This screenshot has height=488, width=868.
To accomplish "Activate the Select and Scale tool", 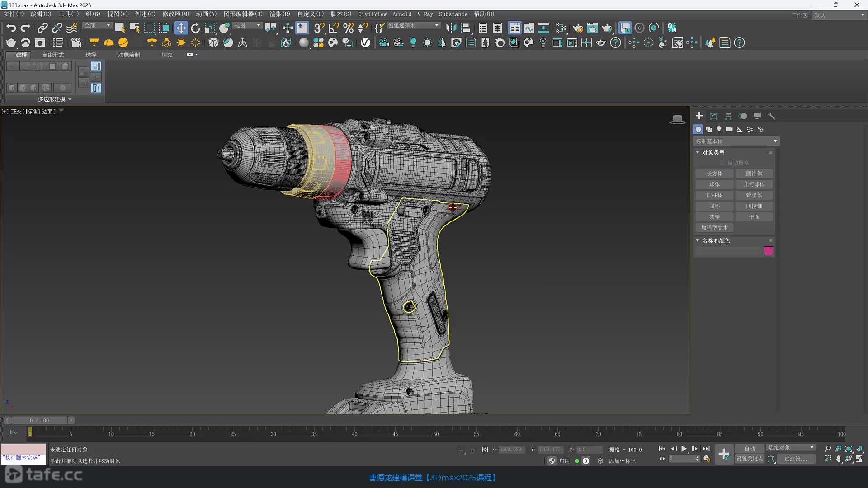I will pos(210,28).
